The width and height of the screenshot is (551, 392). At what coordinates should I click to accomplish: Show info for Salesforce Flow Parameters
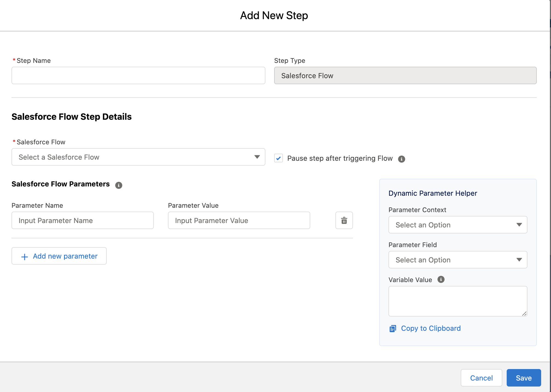[118, 185]
